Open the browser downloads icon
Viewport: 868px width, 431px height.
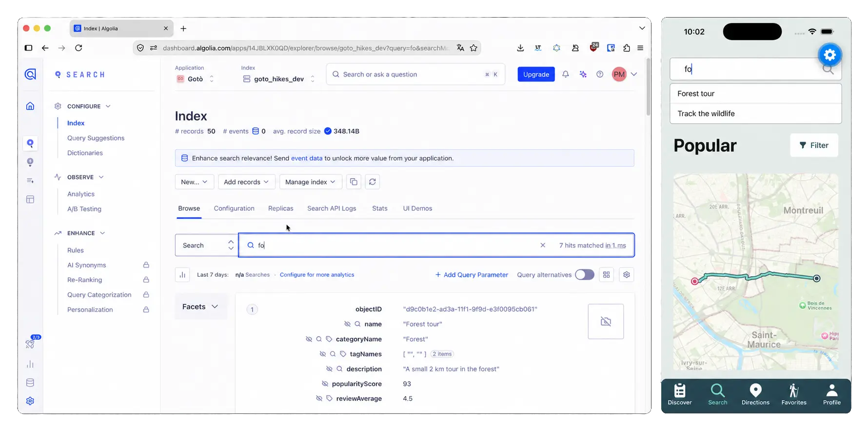coord(520,48)
